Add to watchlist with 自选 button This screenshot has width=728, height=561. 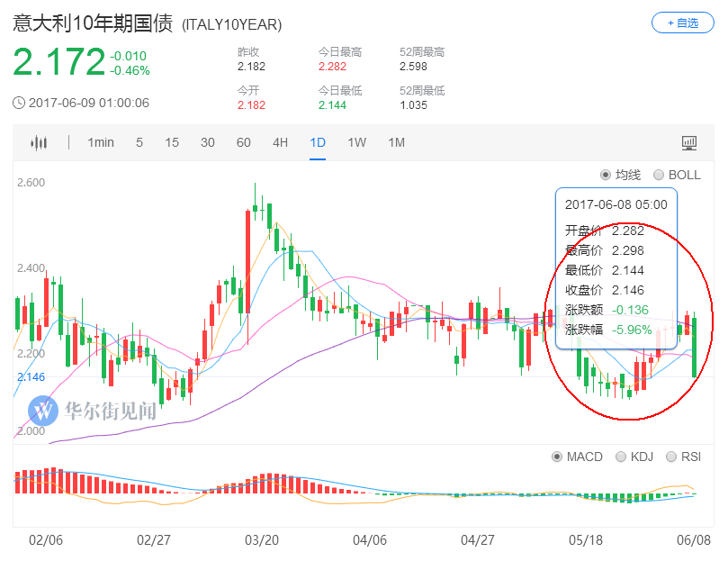[x=682, y=23]
